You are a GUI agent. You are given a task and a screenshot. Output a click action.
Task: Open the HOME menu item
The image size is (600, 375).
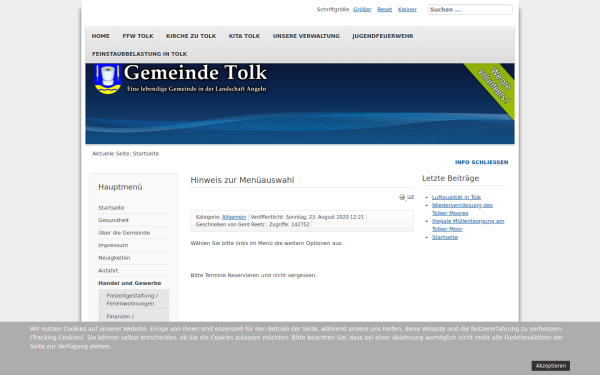click(101, 36)
